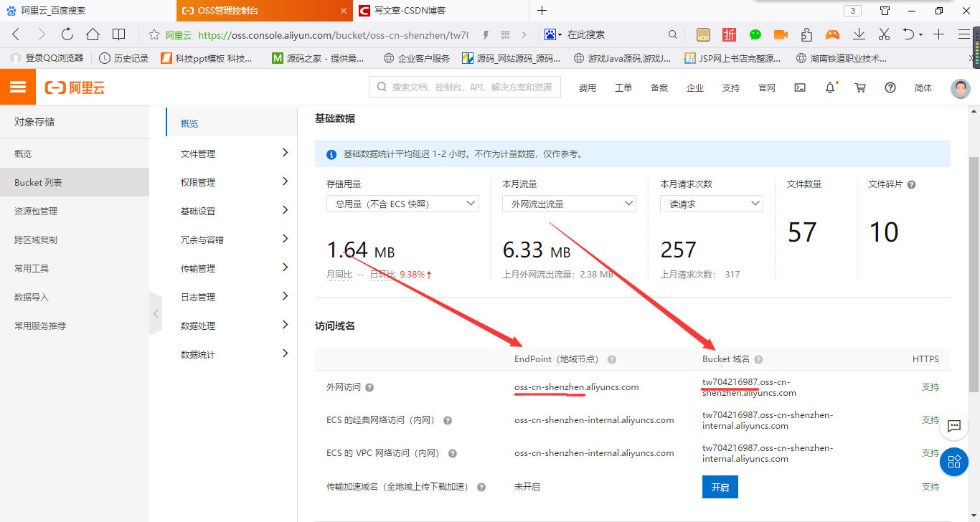This screenshot has height=522, width=980.
Task: Open the help question mark icon
Action: point(890,87)
